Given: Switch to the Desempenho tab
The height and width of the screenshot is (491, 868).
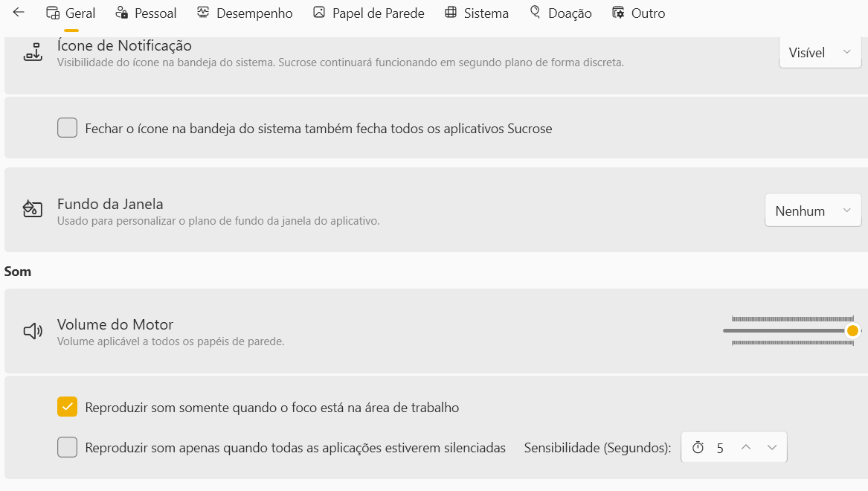Looking at the screenshot, I should [x=254, y=13].
